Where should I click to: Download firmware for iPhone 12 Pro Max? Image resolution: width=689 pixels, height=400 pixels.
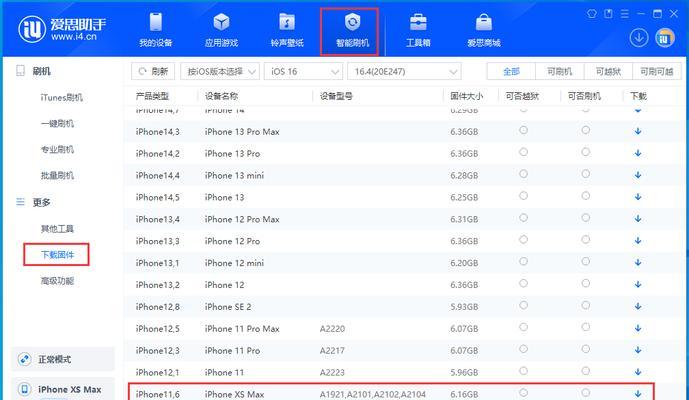[x=638, y=219]
